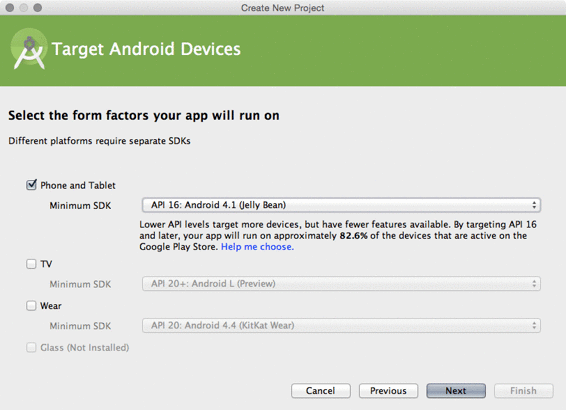The width and height of the screenshot is (566, 410).
Task: Open the Phone and Tablet Minimum SDK dropdown
Action: click(341, 205)
